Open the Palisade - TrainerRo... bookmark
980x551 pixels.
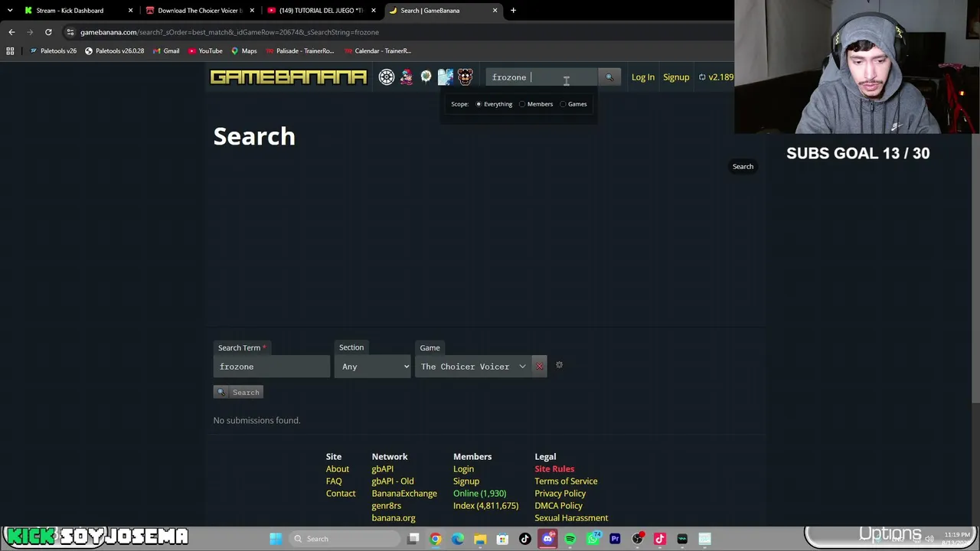[300, 51]
